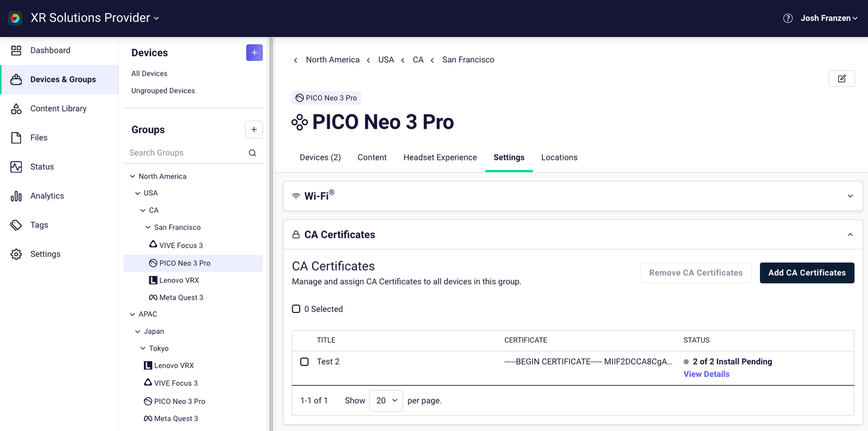
Task: Collapse the USA tree group
Action: point(138,193)
